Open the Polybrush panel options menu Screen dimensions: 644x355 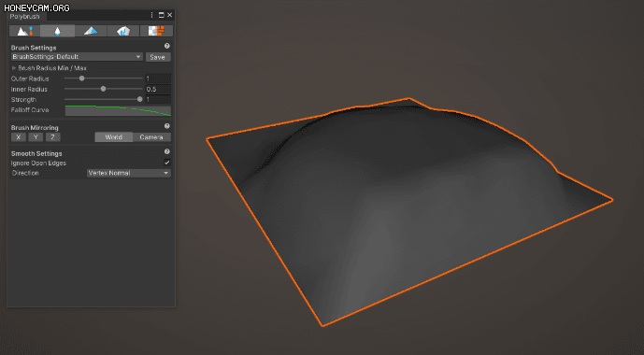(x=152, y=15)
